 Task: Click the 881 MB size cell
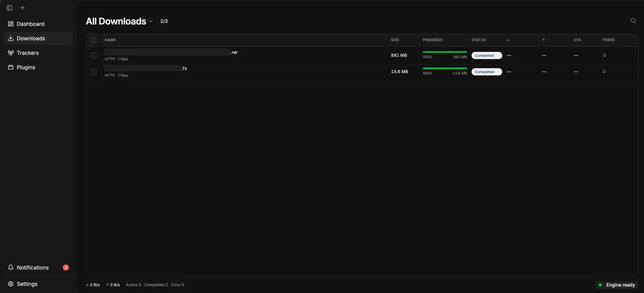[x=399, y=55]
